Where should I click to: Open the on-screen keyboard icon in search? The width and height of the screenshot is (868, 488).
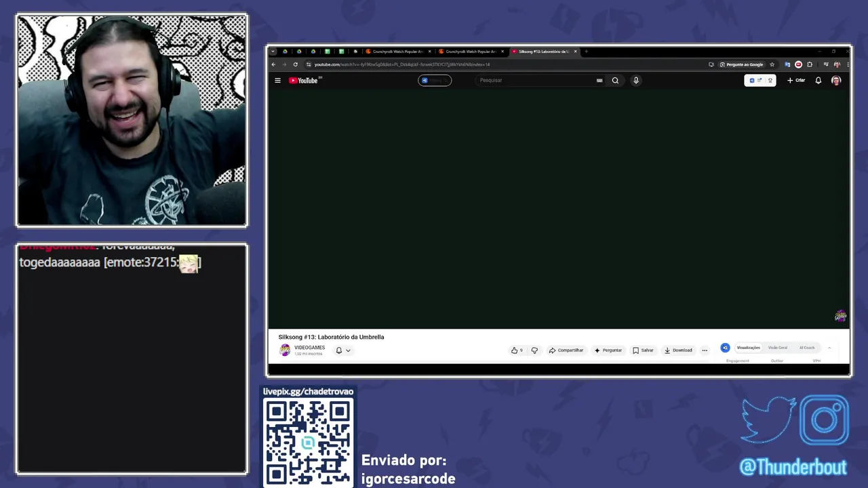[x=599, y=80]
